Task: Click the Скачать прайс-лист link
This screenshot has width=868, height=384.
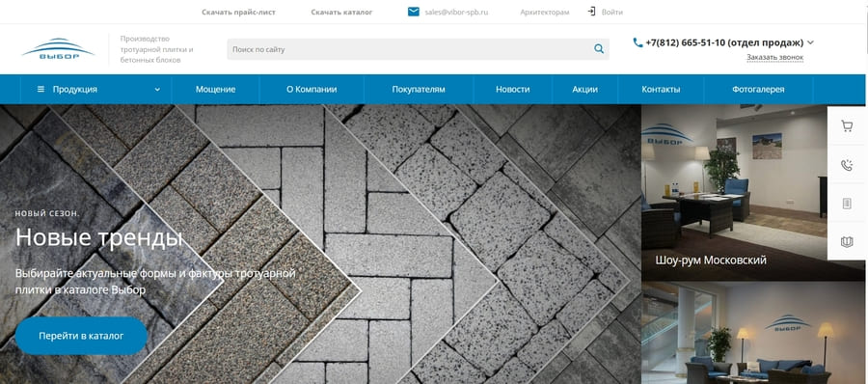Action: tap(238, 13)
